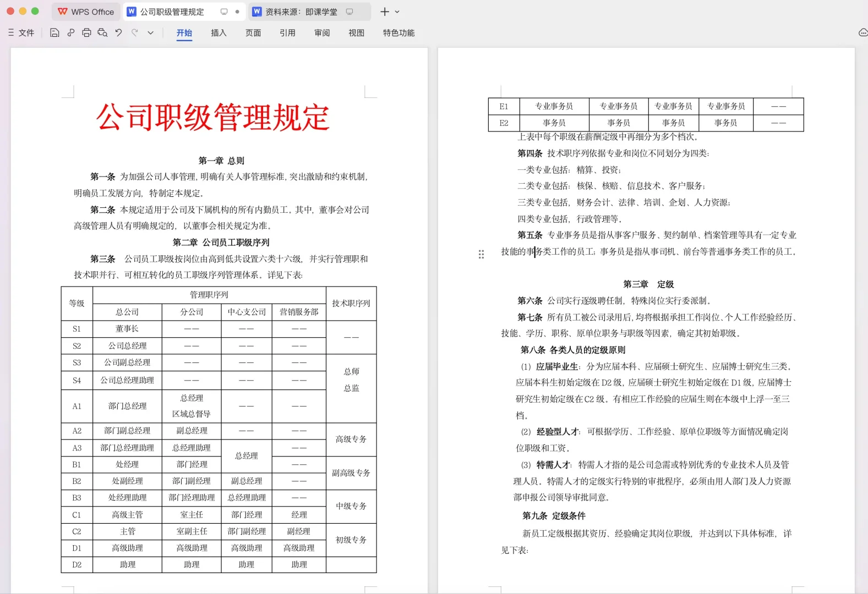Click heading 第二章 公司员工职级序列
Image resolution: width=868 pixels, height=594 pixels.
pyautogui.click(x=221, y=243)
